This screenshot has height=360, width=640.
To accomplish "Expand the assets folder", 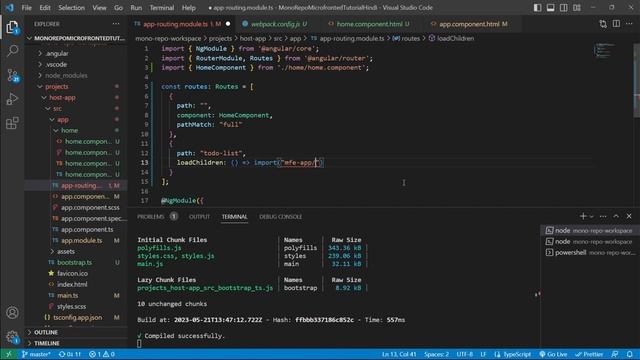I will [x=65, y=251].
